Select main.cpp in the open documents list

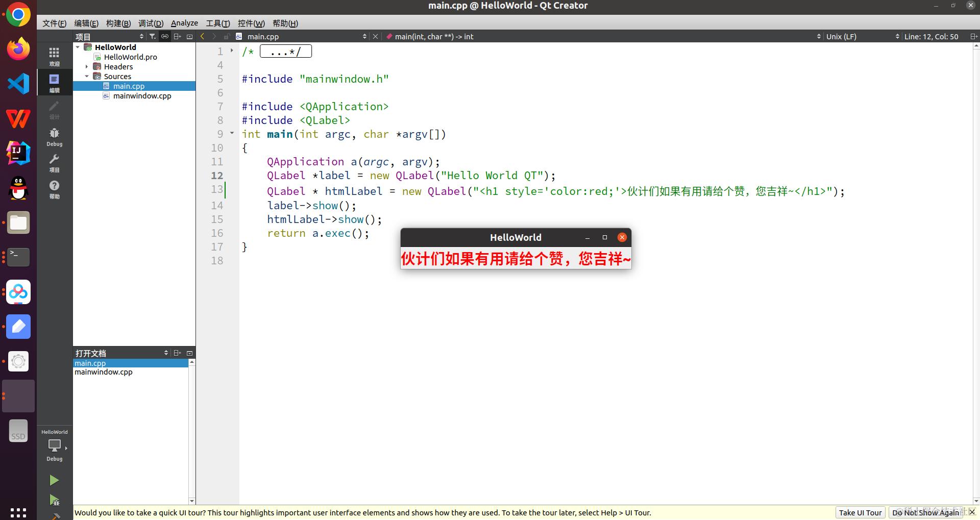point(131,363)
